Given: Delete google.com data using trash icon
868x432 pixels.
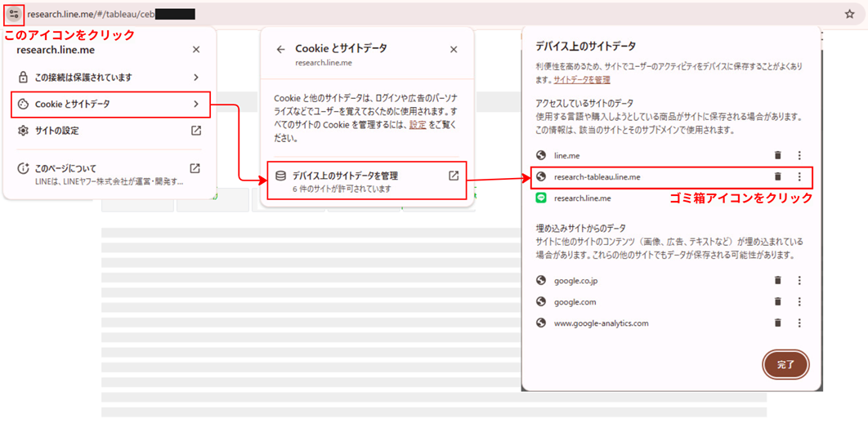Looking at the screenshot, I should (x=777, y=301).
